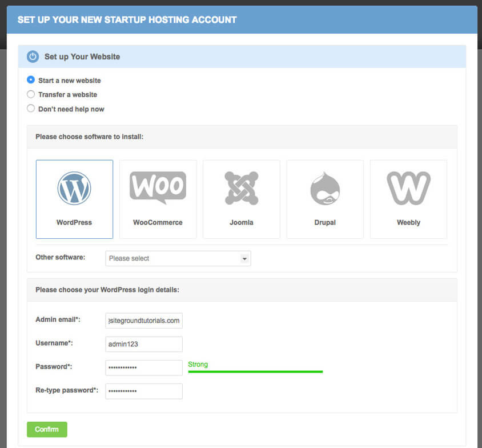Select the WordPress software icon
The width and height of the screenshot is (482, 448).
click(x=74, y=199)
